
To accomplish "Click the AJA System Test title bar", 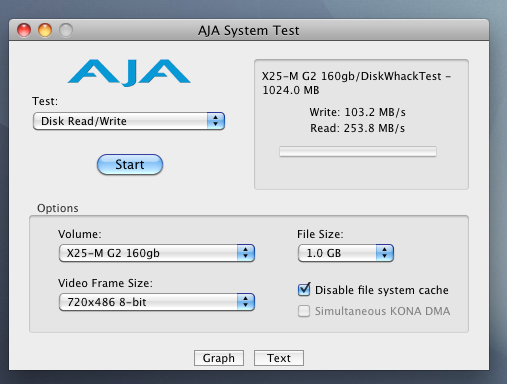I will (x=249, y=30).
